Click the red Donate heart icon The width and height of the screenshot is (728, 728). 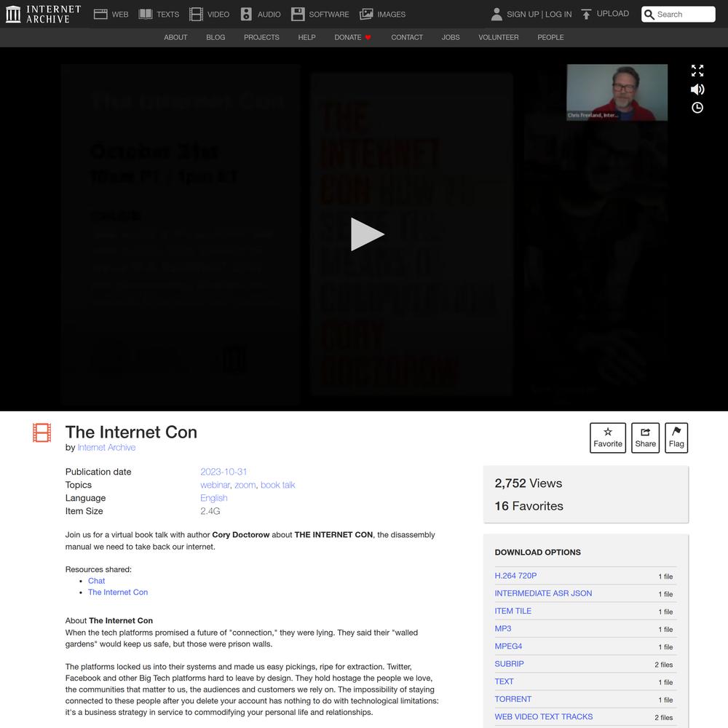(x=368, y=37)
